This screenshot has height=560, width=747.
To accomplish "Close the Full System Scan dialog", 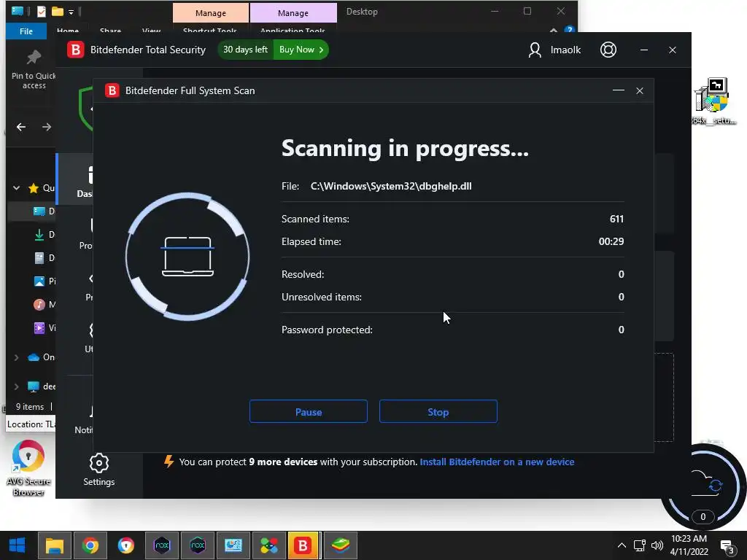I will (639, 90).
